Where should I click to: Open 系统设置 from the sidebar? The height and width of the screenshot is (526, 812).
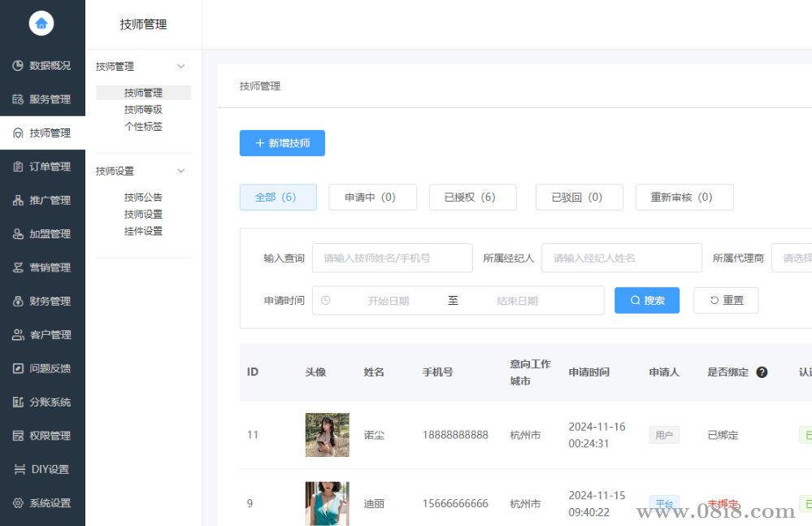[42, 502]
